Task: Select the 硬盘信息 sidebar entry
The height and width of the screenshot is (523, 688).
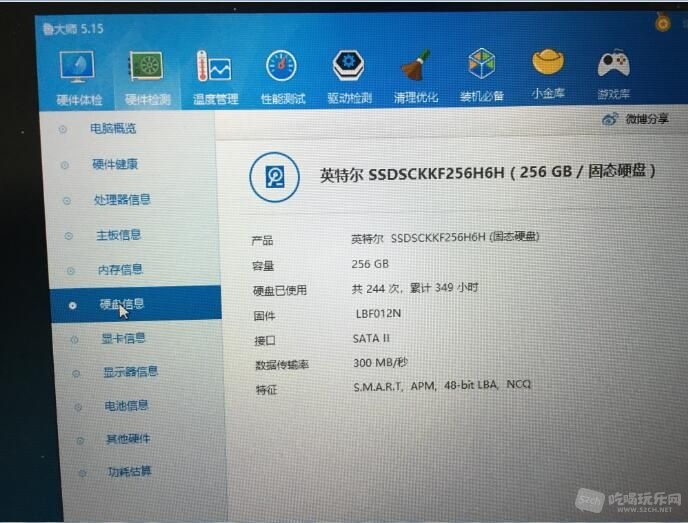Action: [136, 304]
